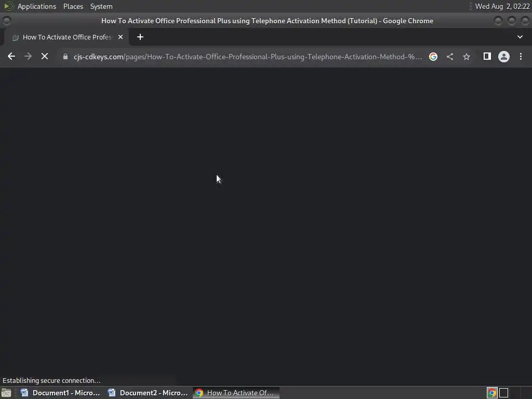View site security lock info

[x=65, y=57]
